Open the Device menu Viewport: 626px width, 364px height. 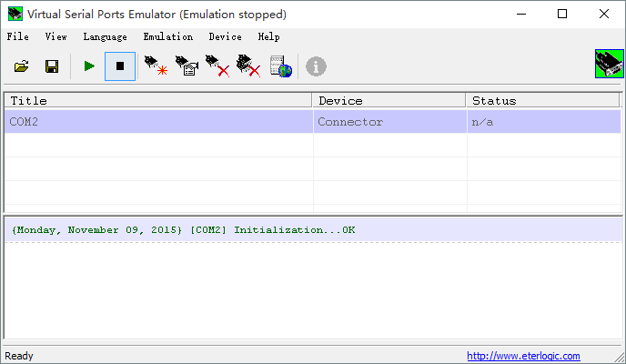coord(225,36)
